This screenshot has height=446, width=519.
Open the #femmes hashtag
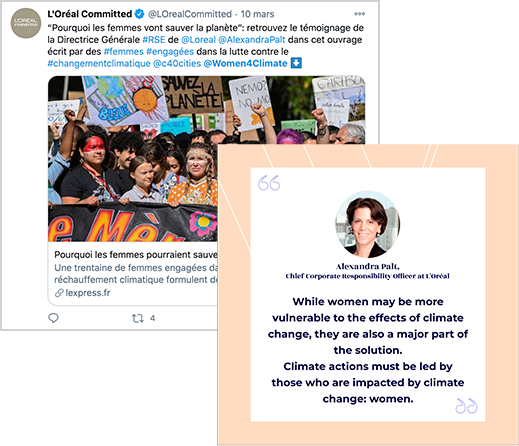[x=123, y=52]
